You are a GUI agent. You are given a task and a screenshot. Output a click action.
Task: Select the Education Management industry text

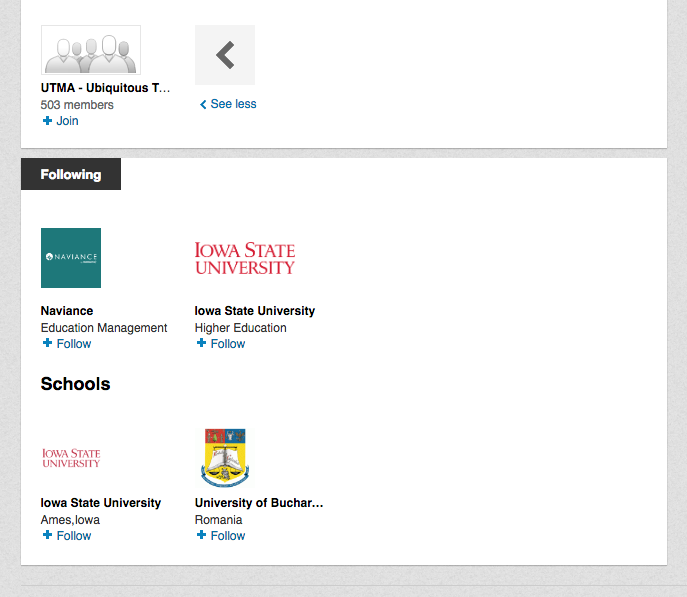pos(104,328)
